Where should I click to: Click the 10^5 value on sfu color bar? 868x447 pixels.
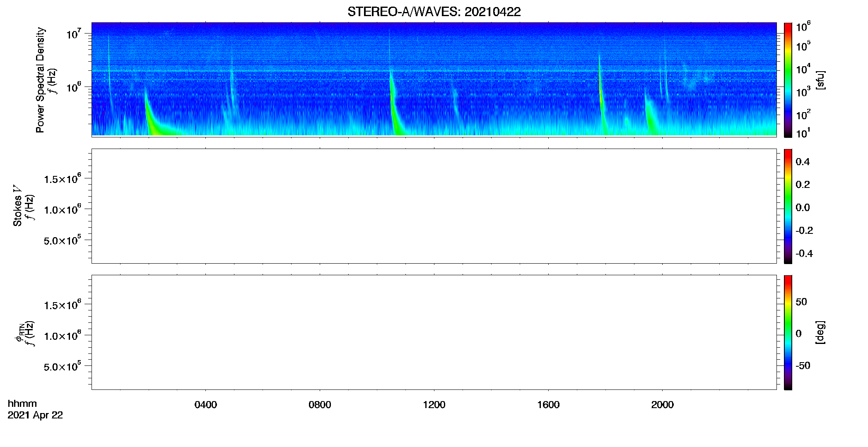click(x=803, y=46)
